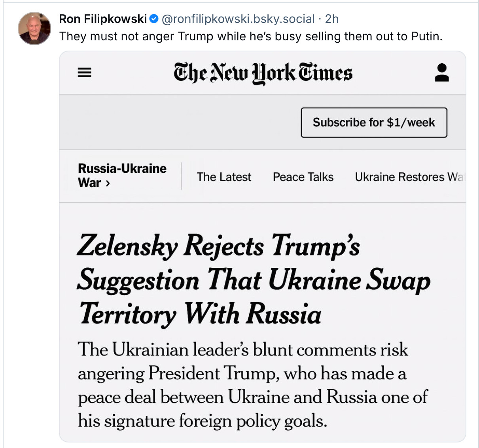
Task: Click The New York Times logo
Action: pyautogui.click(x=263, y=73)
